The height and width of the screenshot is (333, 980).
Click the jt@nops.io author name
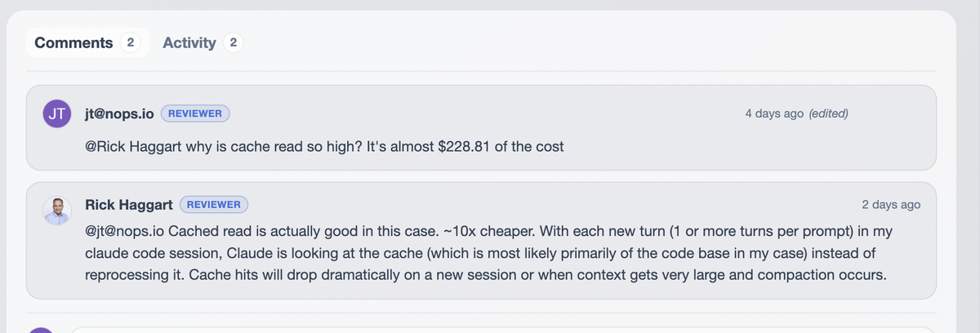tap(119, 113)
